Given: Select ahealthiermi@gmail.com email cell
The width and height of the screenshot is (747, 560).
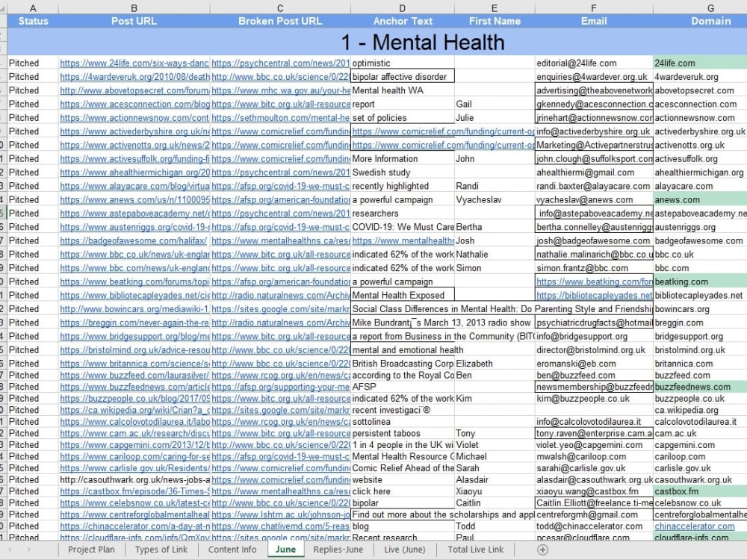Looking at the screenshot, I should pos(594,172).
